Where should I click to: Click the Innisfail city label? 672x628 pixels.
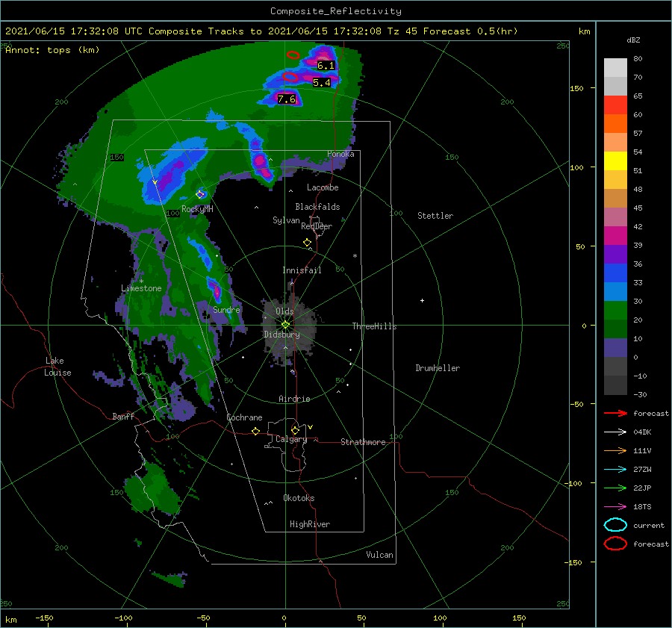point(302,270)
